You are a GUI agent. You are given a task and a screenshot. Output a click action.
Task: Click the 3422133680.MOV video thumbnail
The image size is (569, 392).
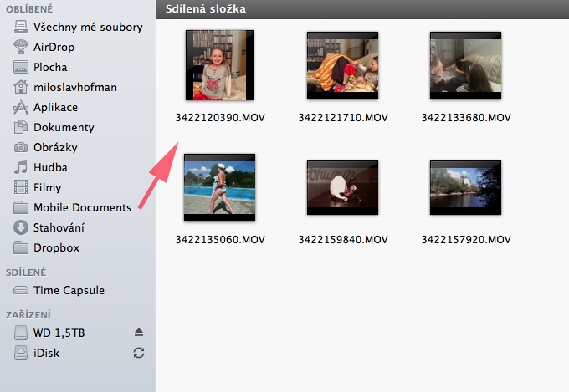pos(465,66)
